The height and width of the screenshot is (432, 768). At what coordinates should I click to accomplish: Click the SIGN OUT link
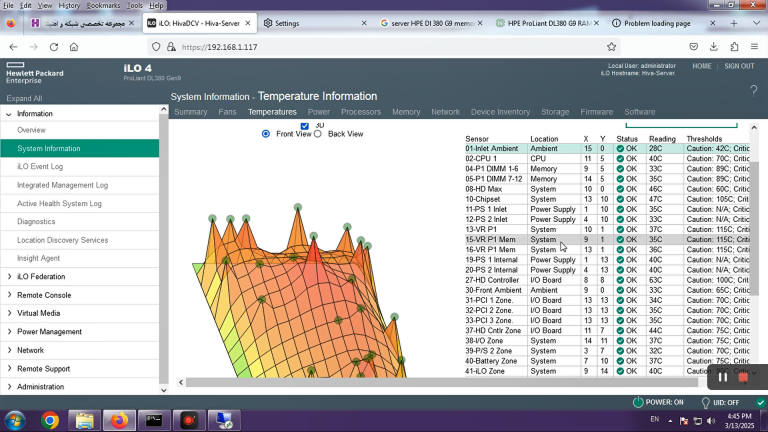click(739, 66)
